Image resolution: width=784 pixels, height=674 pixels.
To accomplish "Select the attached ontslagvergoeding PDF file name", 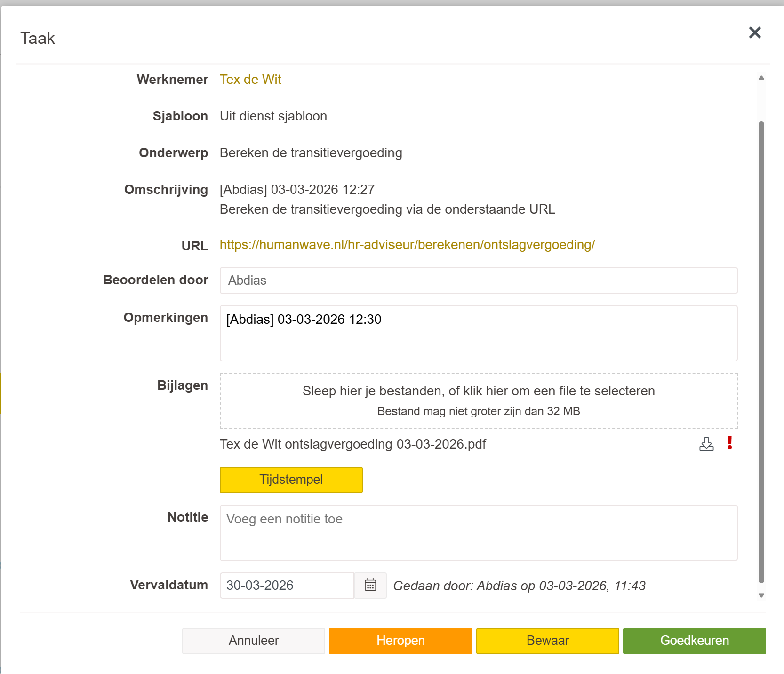I will pyautogui.click(x=353, y=444).
